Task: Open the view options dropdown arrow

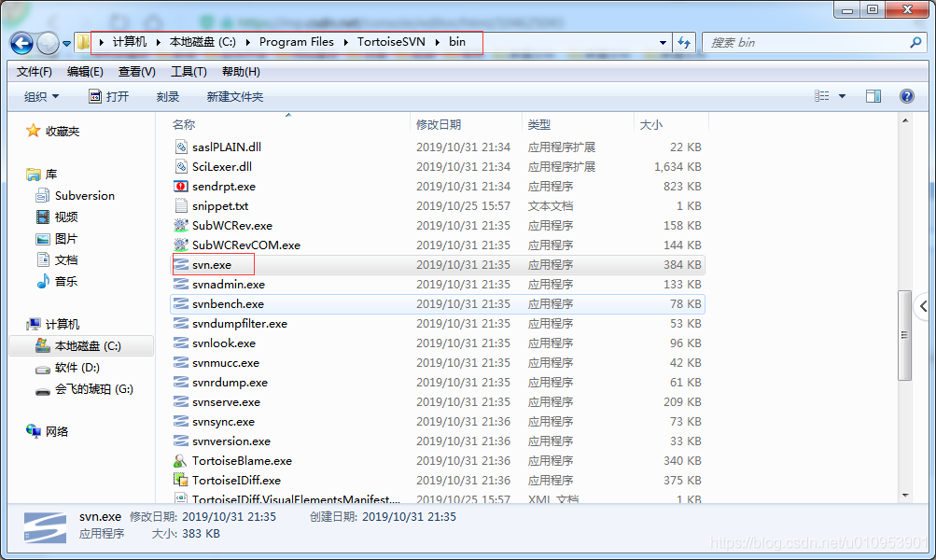Action: pos(843,96)
